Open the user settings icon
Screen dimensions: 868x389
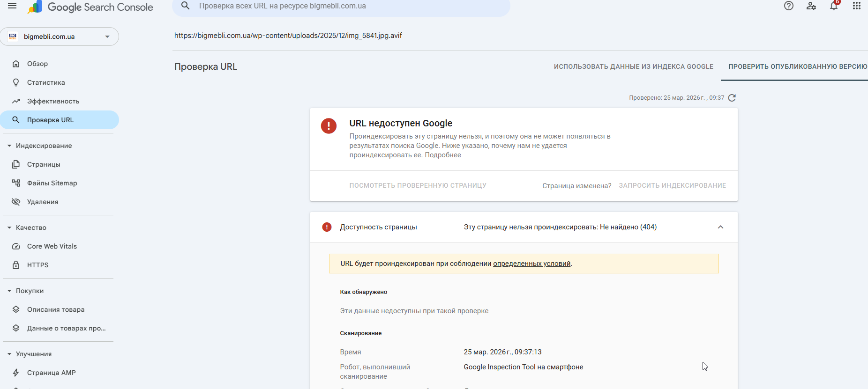point(811,6)
